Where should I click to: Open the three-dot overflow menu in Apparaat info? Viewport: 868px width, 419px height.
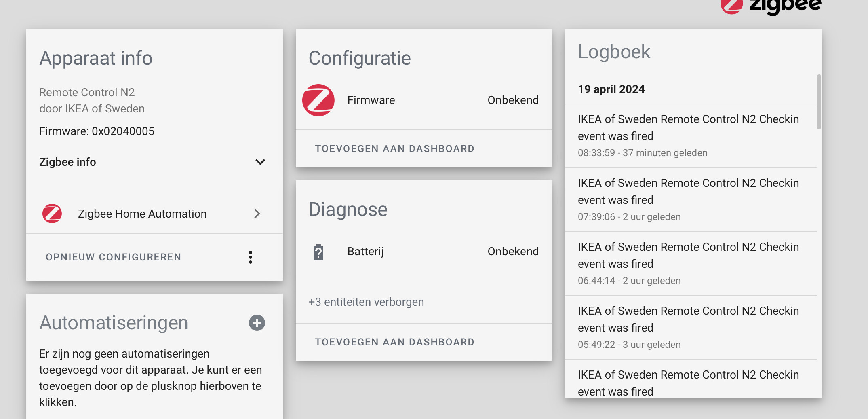coord(251,257)
